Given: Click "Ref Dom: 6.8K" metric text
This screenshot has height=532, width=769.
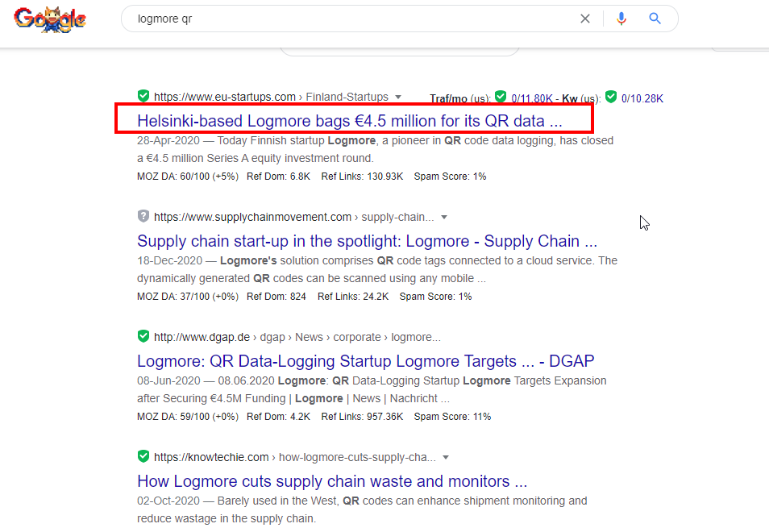Looking at the screenshot, I should (279, 177).
